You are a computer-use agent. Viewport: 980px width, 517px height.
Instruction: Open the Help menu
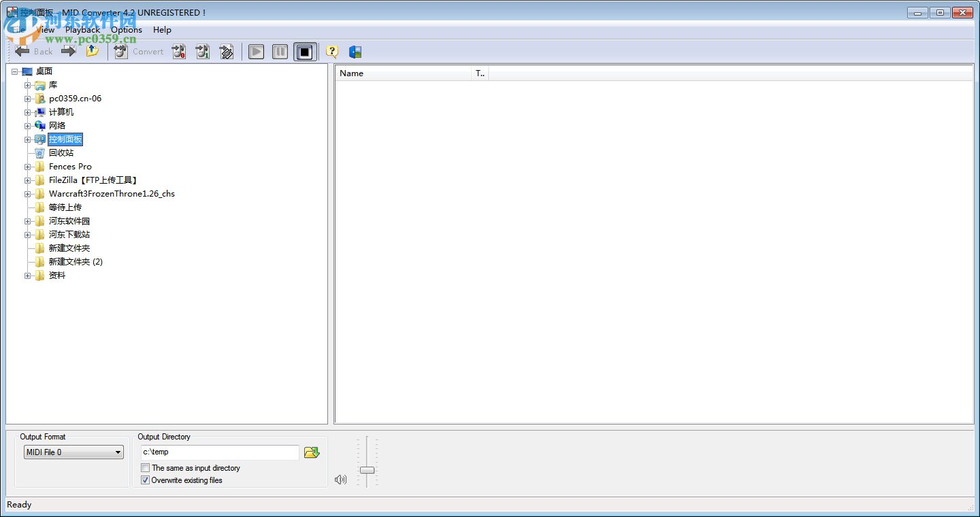[x=162, y=30]
